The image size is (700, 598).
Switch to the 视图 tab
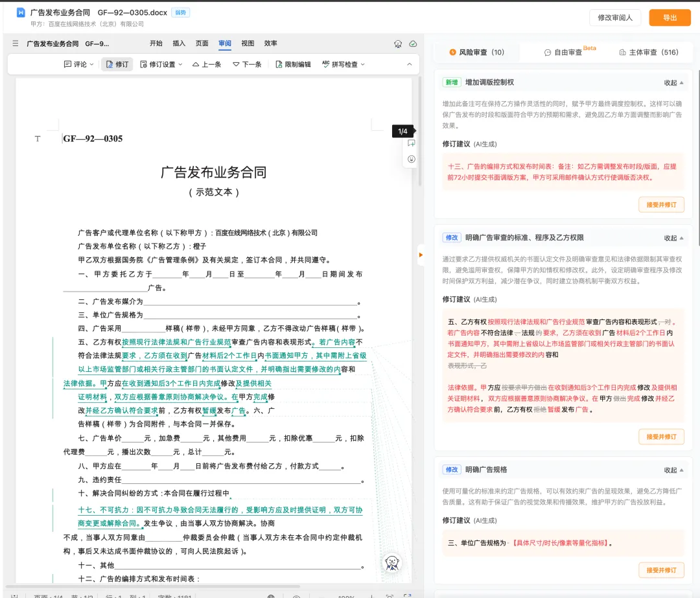pos(248,43)
